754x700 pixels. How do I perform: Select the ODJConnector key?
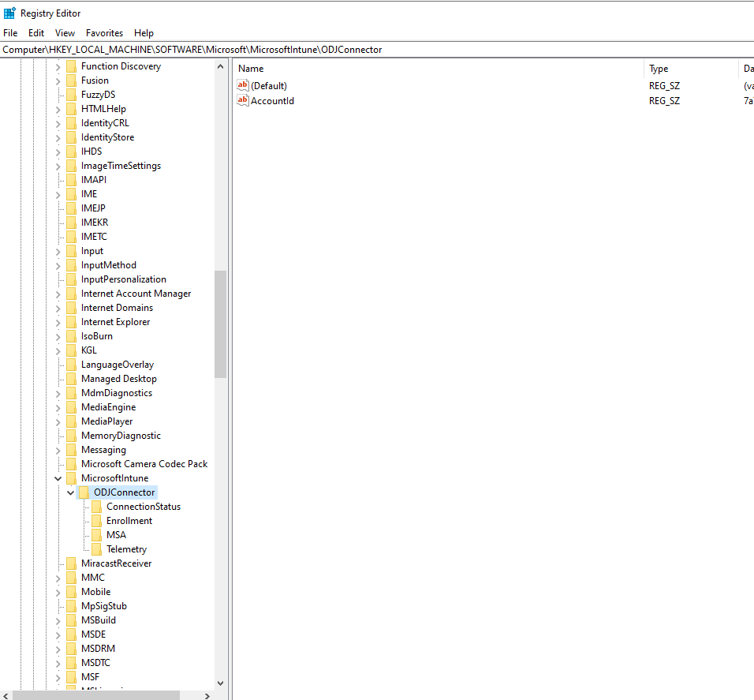[x=125, y=492]
